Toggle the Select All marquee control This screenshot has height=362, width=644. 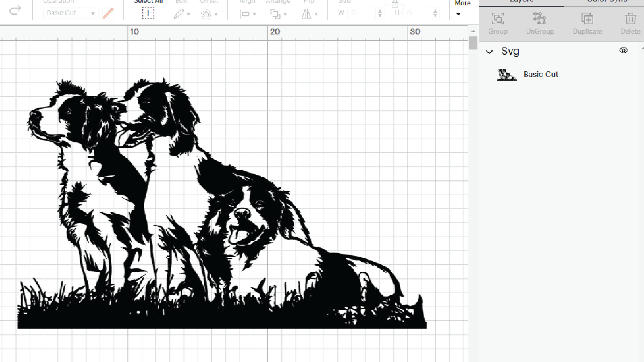[x=148, y=14]
